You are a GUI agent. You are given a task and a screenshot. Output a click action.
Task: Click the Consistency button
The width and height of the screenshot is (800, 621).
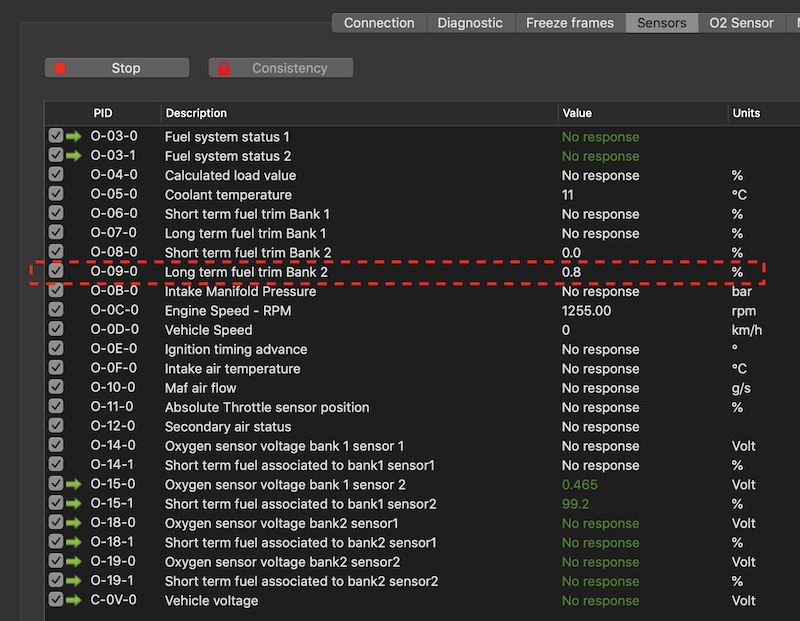280,68
